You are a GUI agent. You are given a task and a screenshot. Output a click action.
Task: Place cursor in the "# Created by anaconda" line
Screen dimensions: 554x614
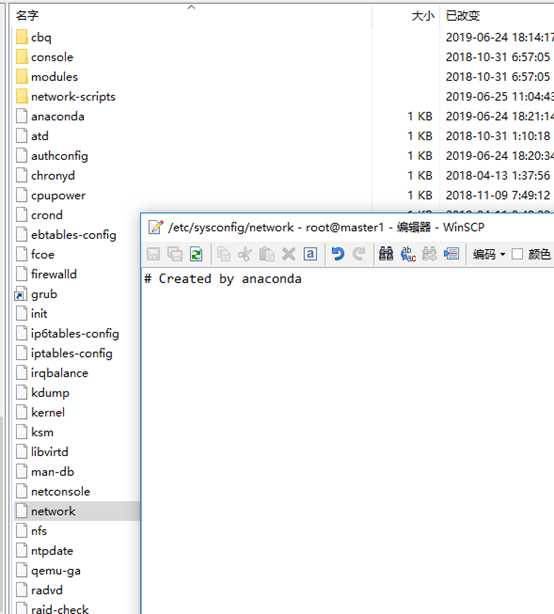tap(223, 279)
